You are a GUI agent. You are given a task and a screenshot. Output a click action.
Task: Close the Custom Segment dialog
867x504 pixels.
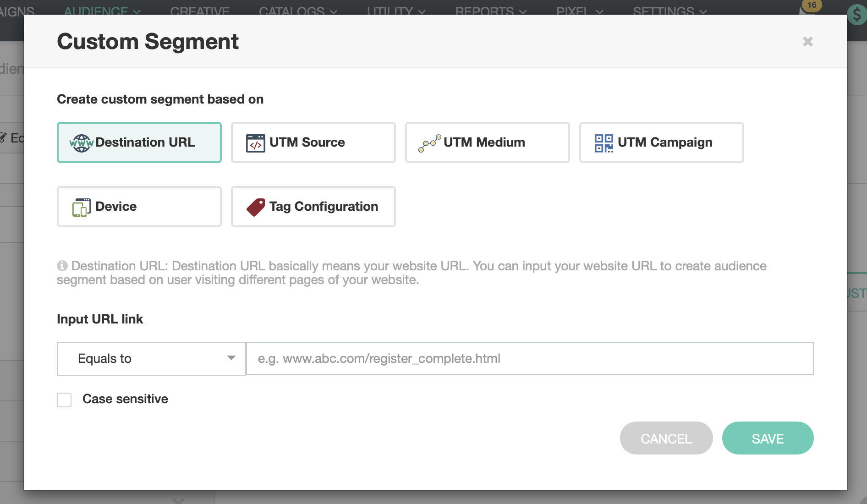[807, 42]
